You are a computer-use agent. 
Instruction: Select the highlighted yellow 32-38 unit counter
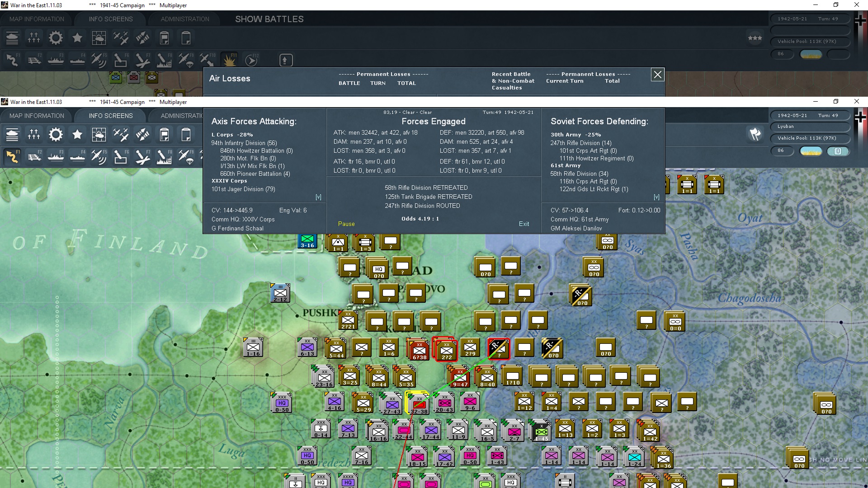coord(419,403)
